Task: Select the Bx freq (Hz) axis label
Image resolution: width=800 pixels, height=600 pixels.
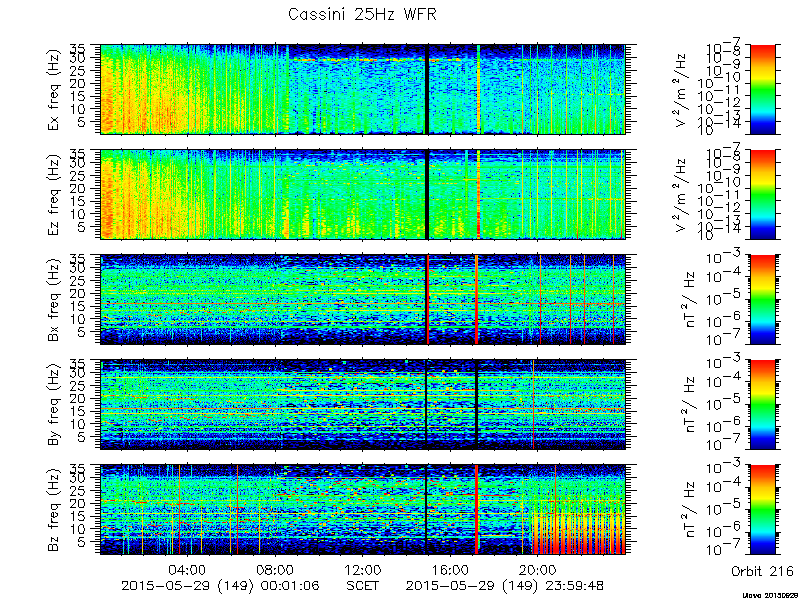Action: 55,299
